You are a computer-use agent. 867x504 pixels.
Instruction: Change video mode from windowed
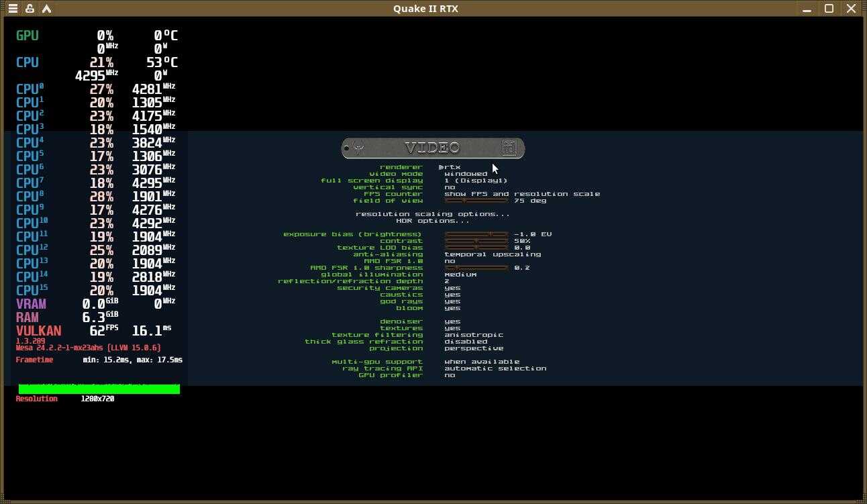(466, 174)
